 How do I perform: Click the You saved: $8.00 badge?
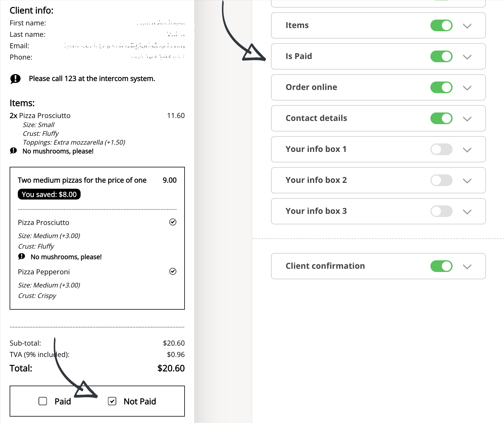tap(49, 194)
